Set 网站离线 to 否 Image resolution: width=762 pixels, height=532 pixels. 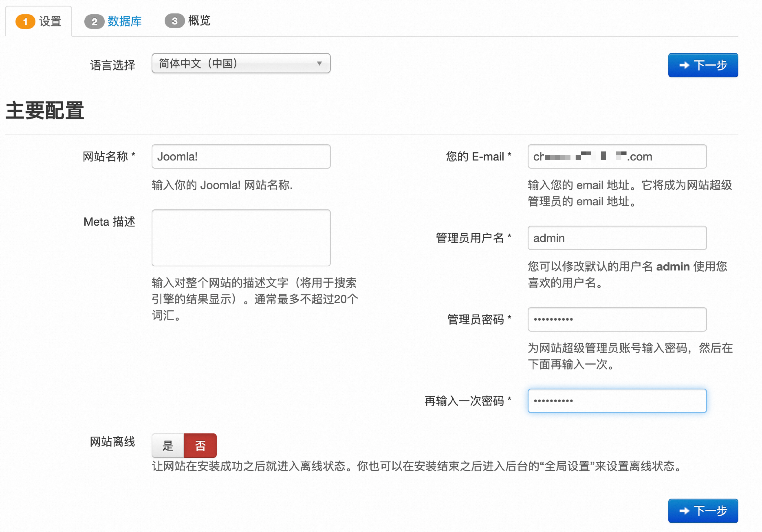coord(200,445)
